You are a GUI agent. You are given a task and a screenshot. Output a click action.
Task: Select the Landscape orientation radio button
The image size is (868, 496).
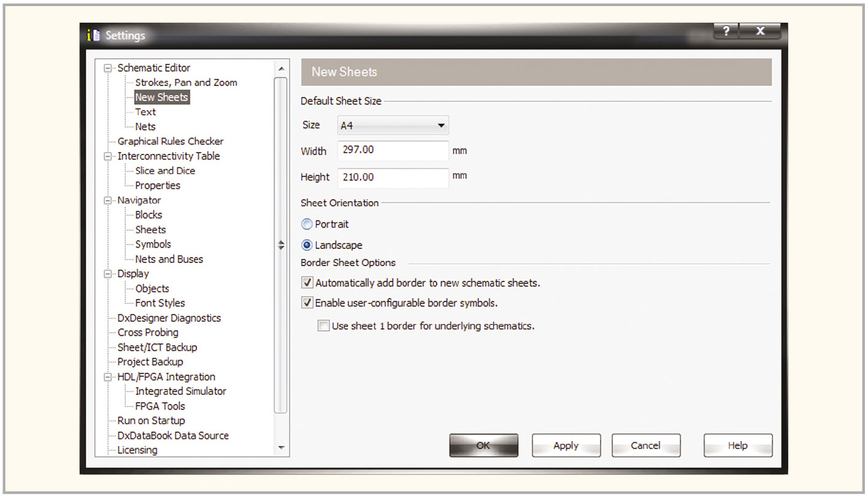point(307,245)
